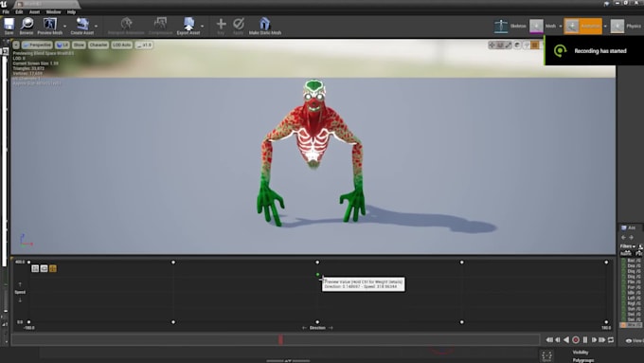Pause the animation preview playback
This screenshot has width=644, height=363.
pyautogui.click(x=585, y=339)
